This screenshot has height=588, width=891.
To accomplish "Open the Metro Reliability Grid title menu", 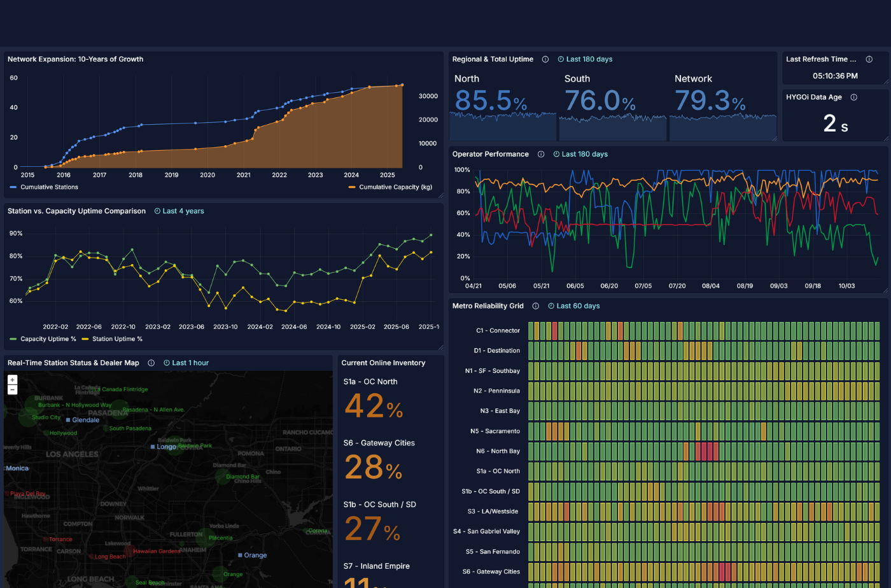I will point(488,306).
